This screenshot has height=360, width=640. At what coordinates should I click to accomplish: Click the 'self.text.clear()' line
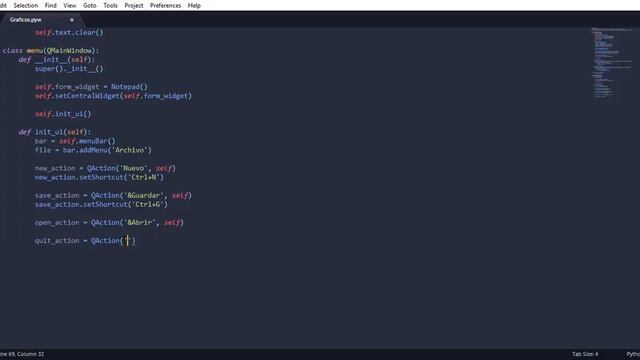coord(69,33)
